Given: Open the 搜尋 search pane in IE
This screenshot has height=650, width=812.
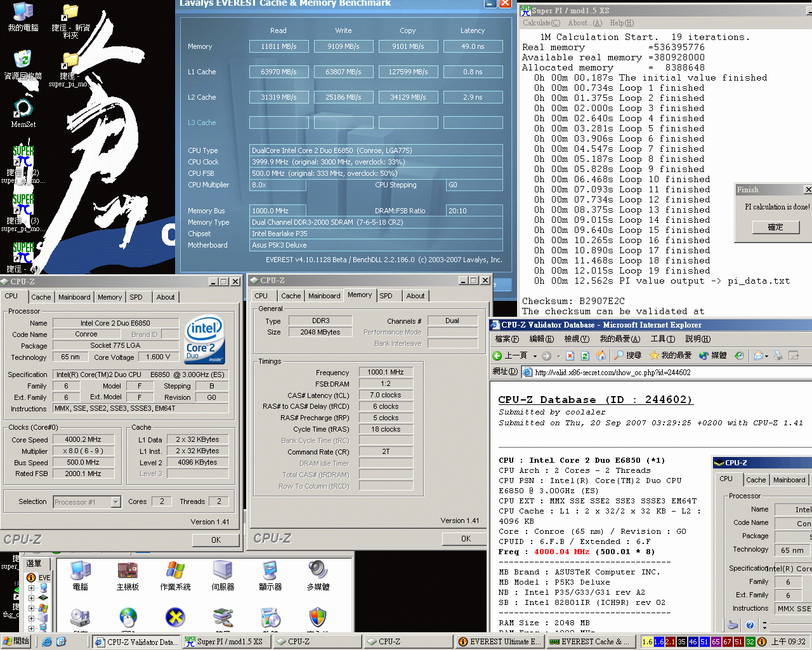Looking at the screenshot, I should pyautogui.click(x=627, y=355).
